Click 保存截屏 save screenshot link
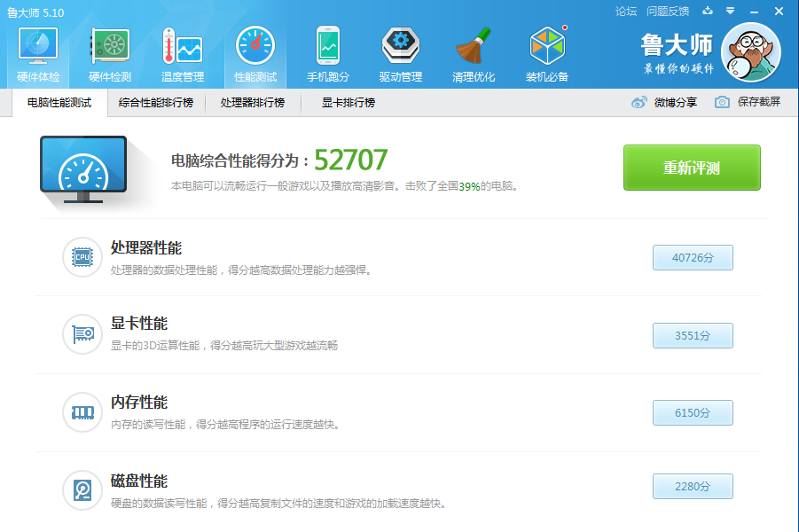This screenshot has height=532, width=799. (x=759, y=102)
